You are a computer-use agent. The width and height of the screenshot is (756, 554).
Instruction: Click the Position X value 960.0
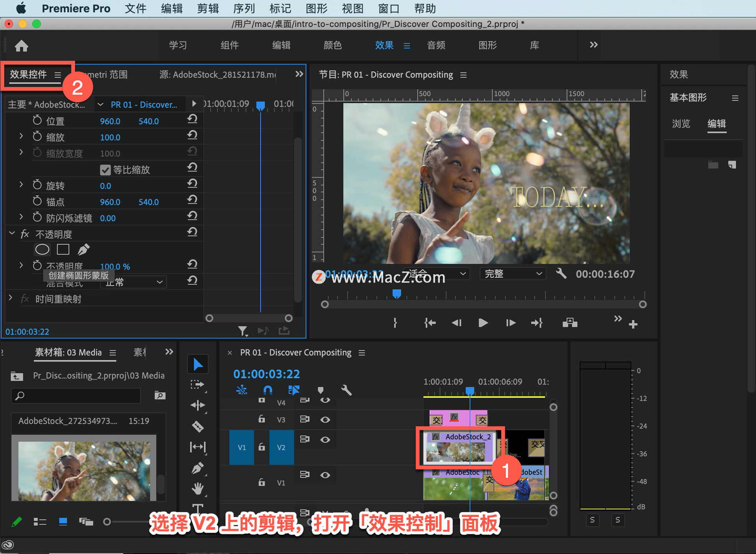tap(110, 121)
